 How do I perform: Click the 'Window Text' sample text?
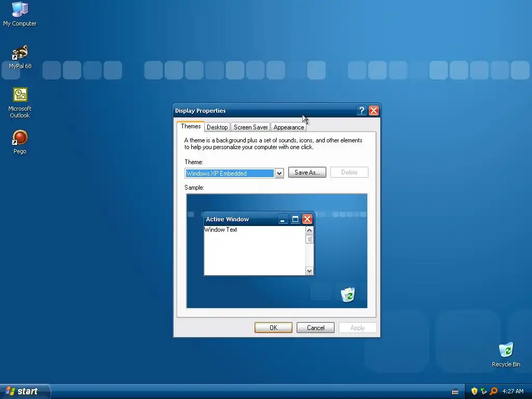click(220, 230)
